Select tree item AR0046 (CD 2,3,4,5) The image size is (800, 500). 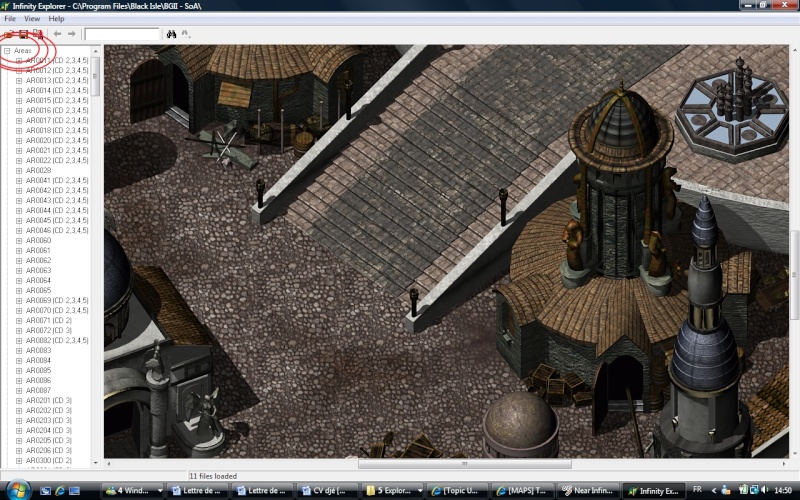click(57, 231)
